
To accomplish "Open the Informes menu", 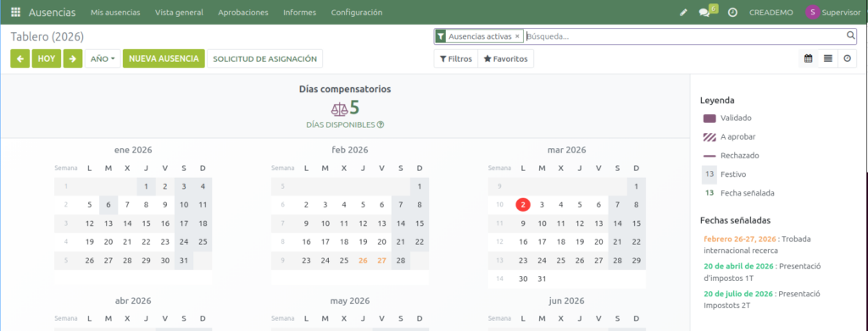I will [x=299, y=12].
